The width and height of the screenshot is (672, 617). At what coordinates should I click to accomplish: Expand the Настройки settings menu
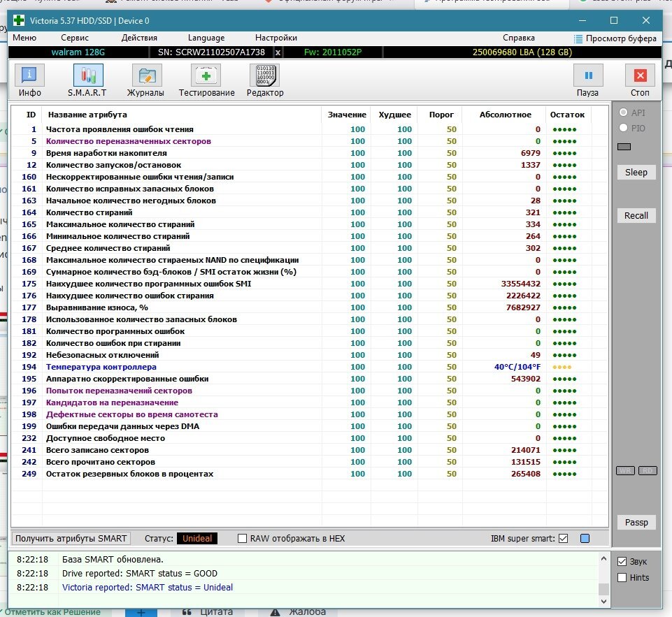276,38
